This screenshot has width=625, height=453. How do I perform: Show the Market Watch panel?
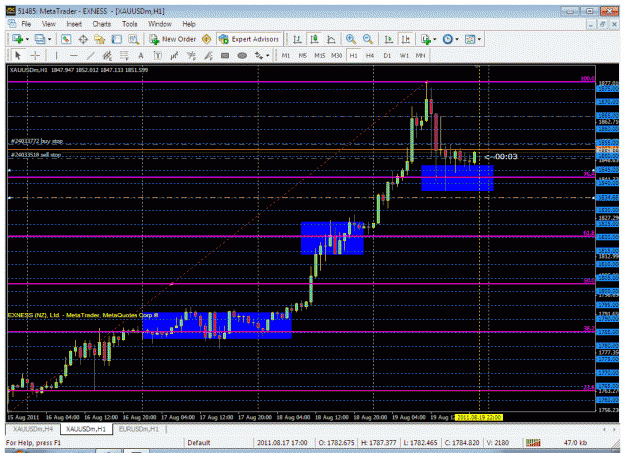[x=66, y=39]
